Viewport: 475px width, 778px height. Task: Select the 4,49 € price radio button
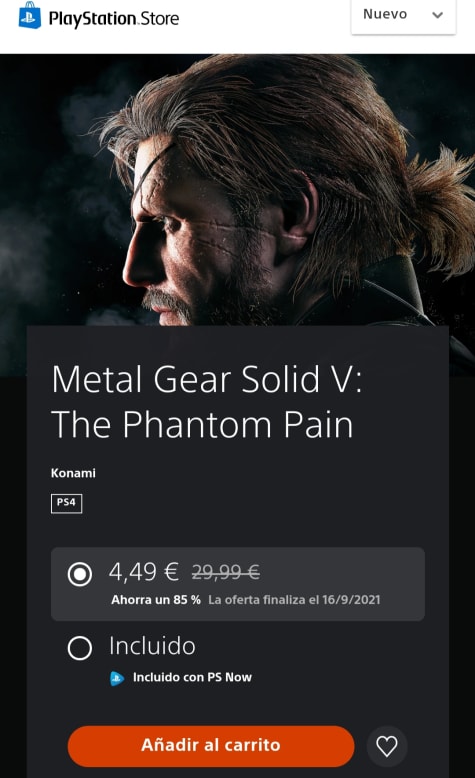(x=79, y=574)
